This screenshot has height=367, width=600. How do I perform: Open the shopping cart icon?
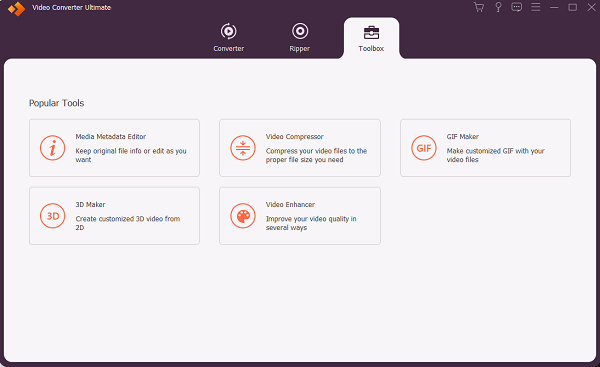[479, 7]
